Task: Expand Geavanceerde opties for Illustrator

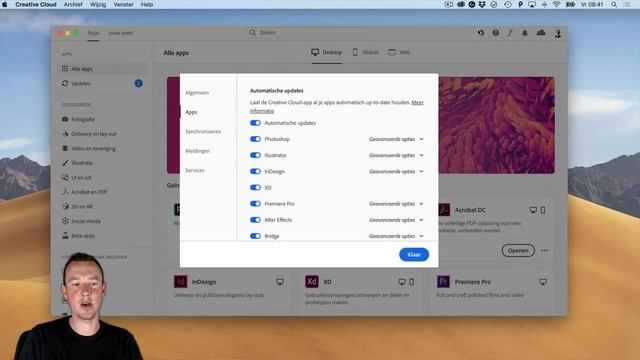Action: [x=396, y=155]
